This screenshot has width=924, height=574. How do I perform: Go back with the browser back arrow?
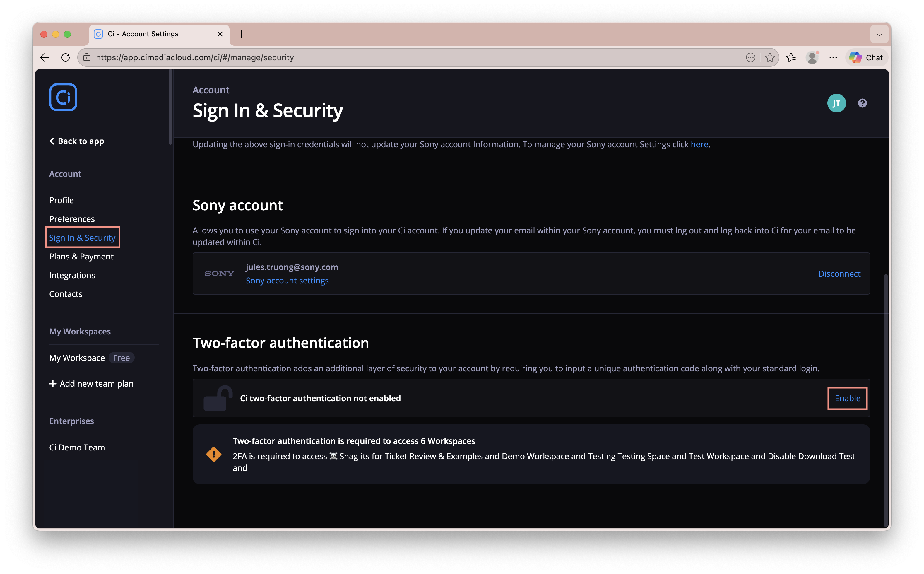coord(45,57)
